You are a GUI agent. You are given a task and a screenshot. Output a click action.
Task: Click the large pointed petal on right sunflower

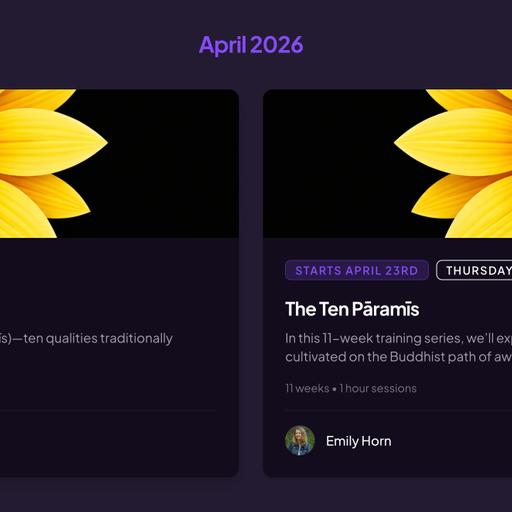(x=453, y=142)
